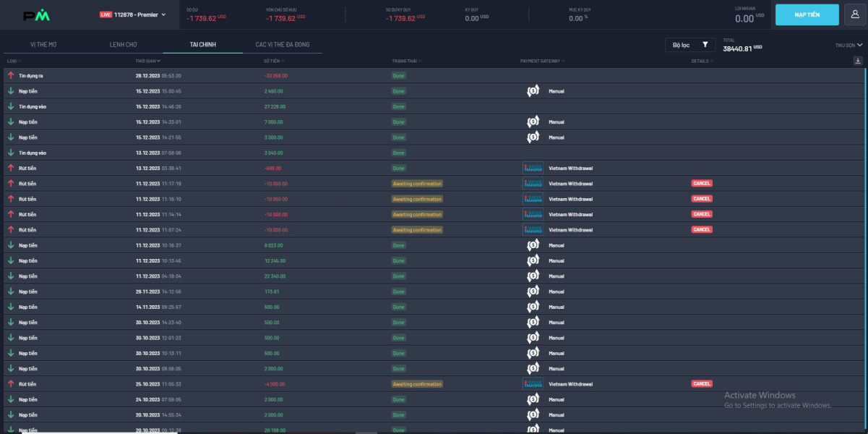Viewport: 868px width, 434px height.
Task: Click the 22 340.00 amount cell
Action: click(275, 276)
